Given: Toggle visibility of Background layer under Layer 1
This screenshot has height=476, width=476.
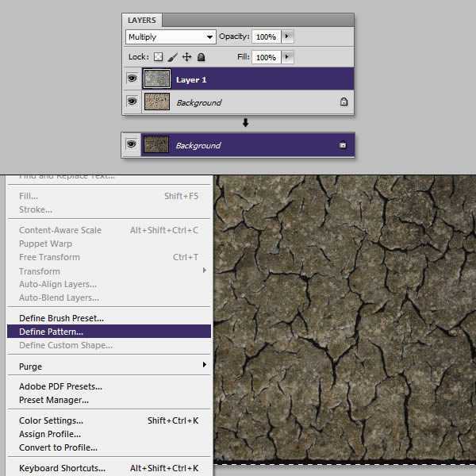Looking at the screenshot, I should pos(132,102).
